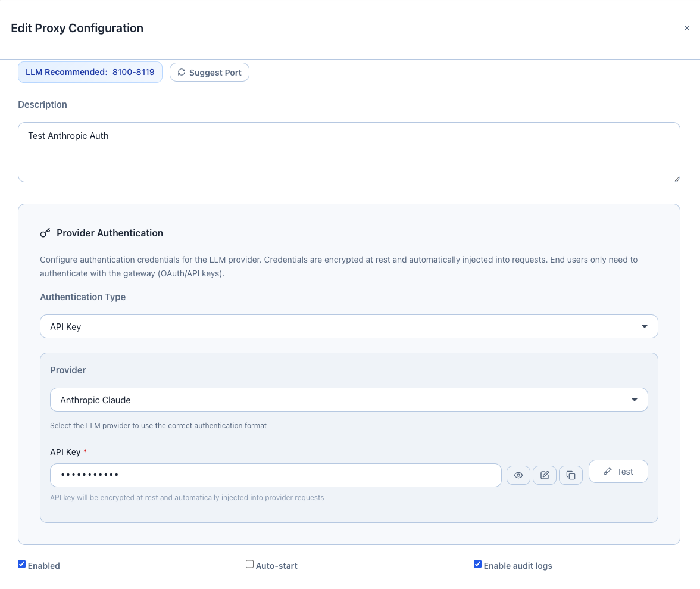Click the chevron on the Provider selector
Viewport: 700px width, 589px height.
pos(635,400)
